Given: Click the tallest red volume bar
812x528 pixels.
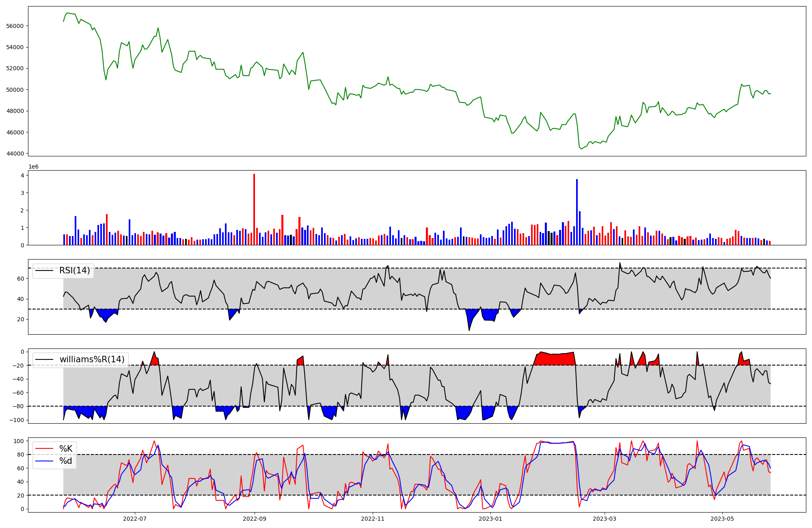Looking at the screenshot, I should (254, 209).
